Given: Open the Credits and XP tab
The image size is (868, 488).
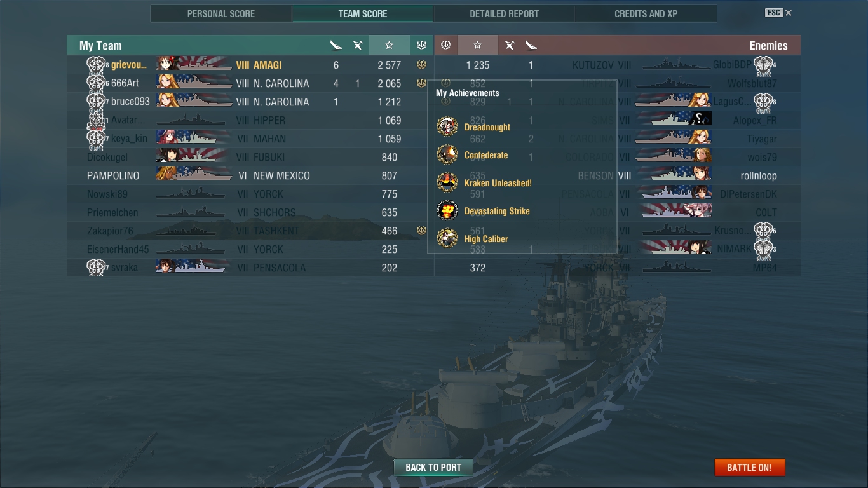Looking at the screenshot, I should click(x=646, y=13).
